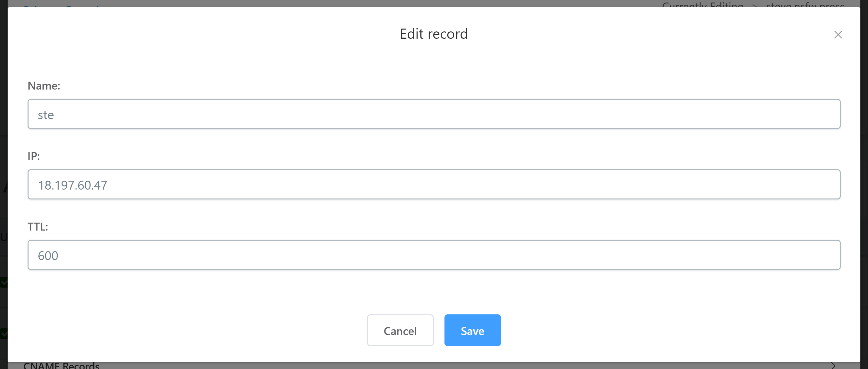Screen dimensions: 868x369
Task: Save the edited record
Action: pos(472,330)
